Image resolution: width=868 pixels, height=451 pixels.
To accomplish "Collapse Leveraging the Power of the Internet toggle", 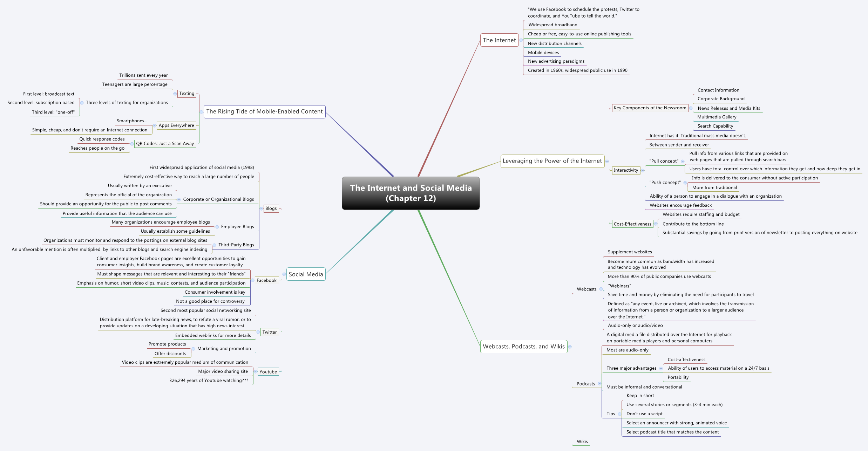I will pyautogui.click(x=607, y=161).
